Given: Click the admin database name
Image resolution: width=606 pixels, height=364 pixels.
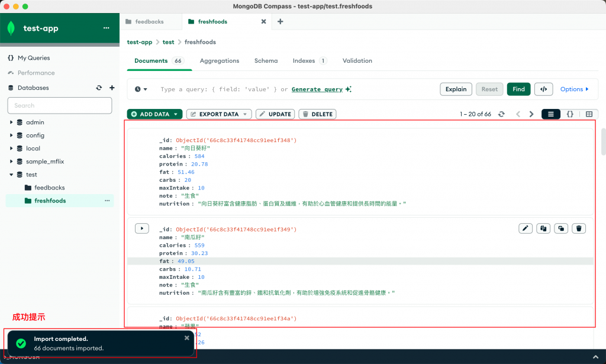Looking at the screenshot, I should click(35, 122).
